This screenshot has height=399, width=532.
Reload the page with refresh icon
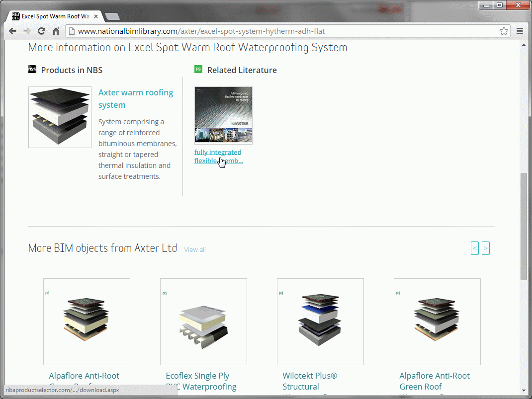[41, 31]
